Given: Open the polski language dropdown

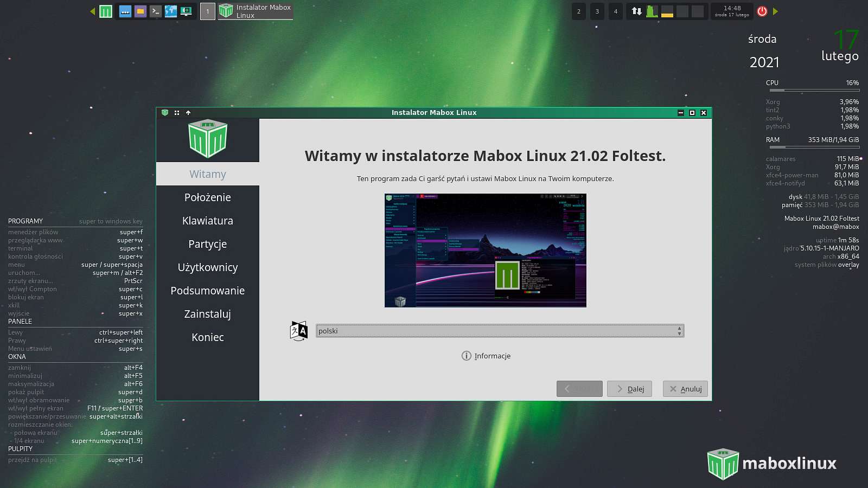Looking at the screenshot, I should coord(500,331).
